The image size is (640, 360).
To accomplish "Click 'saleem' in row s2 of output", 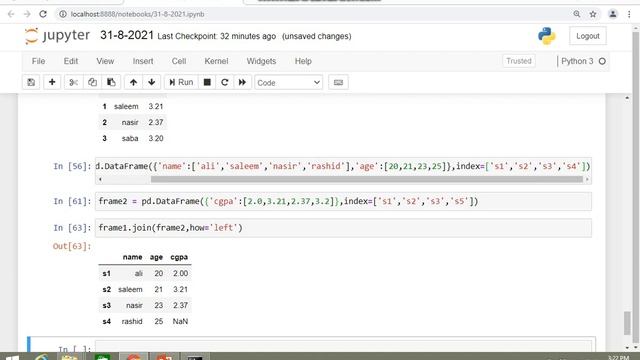I will point(130,289).
